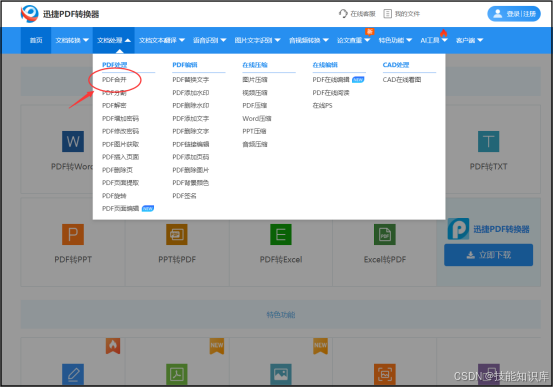
Task: Open PDF删除页 from the menu
Action: point(117,170)
